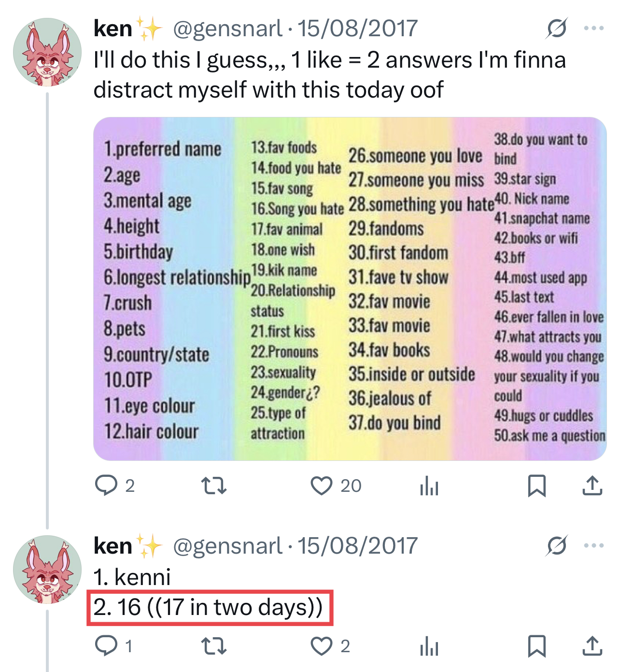The height and width of the screenshot is (672, 620).
Task: Open Grok icon on second tweet
Action: pos(557,546)
